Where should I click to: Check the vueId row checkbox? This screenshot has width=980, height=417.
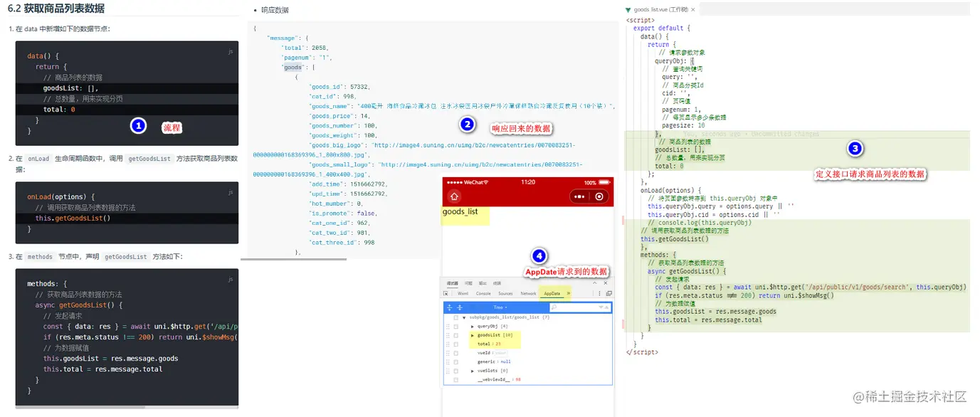point(456,353)
